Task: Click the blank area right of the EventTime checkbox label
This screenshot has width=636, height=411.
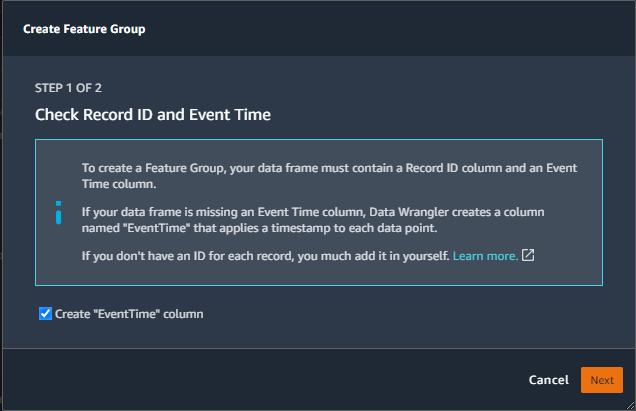Action: [x=406, y=314]
